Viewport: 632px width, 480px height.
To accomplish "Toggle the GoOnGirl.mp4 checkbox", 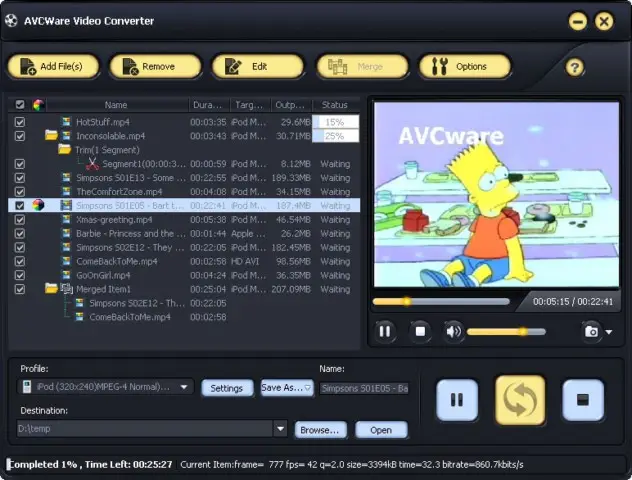I will click(x=20, y=275).
